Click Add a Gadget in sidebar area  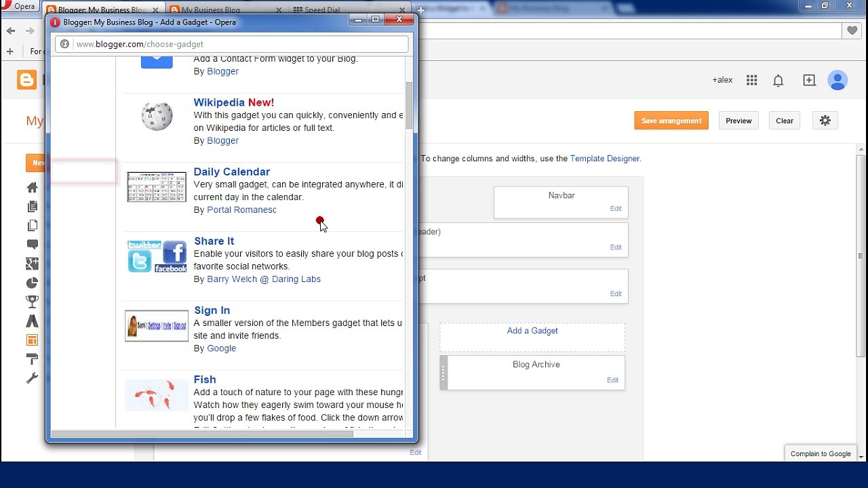click(x=532, y=331)
